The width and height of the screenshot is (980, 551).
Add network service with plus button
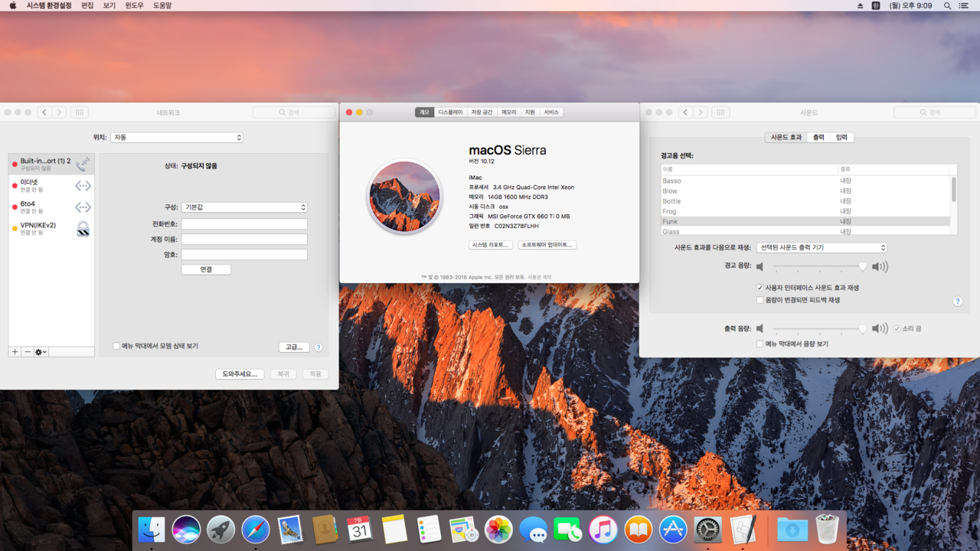click(15, 352)
